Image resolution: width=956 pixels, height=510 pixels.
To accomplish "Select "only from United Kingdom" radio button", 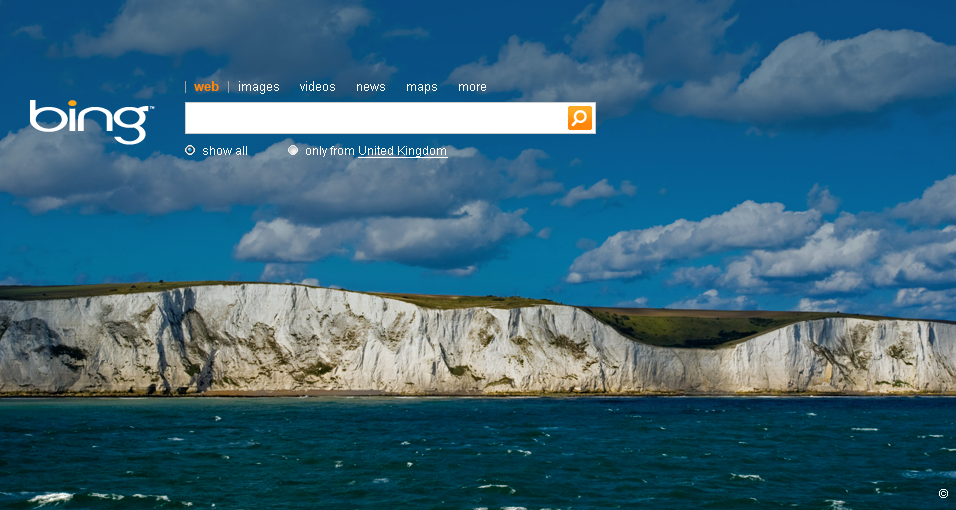I will click(293, 150).
